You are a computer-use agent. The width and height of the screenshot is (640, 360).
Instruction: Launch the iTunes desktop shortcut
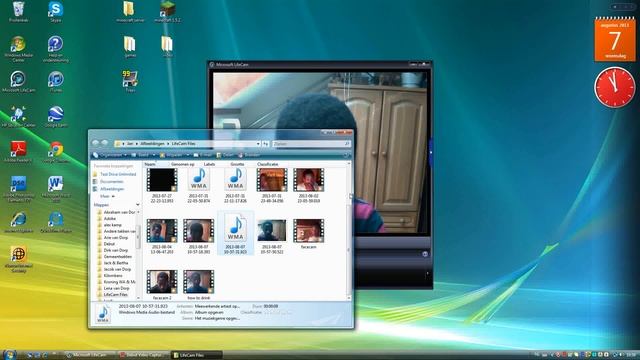click(56, 81)
